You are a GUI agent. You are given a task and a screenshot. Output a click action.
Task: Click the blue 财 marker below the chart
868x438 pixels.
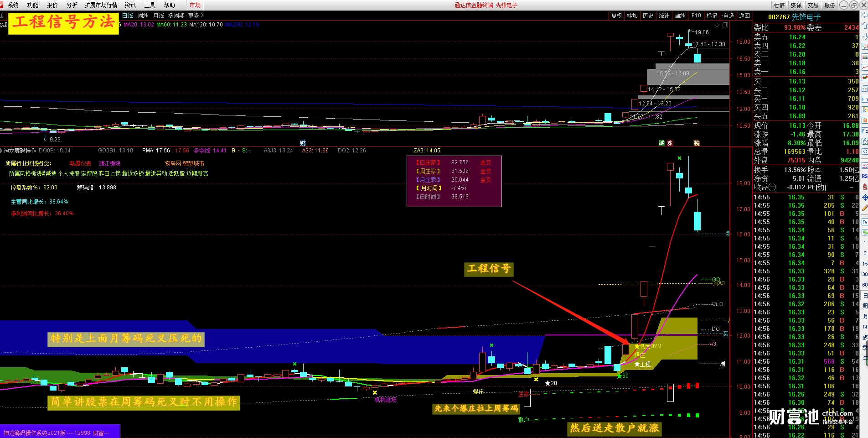303,143
